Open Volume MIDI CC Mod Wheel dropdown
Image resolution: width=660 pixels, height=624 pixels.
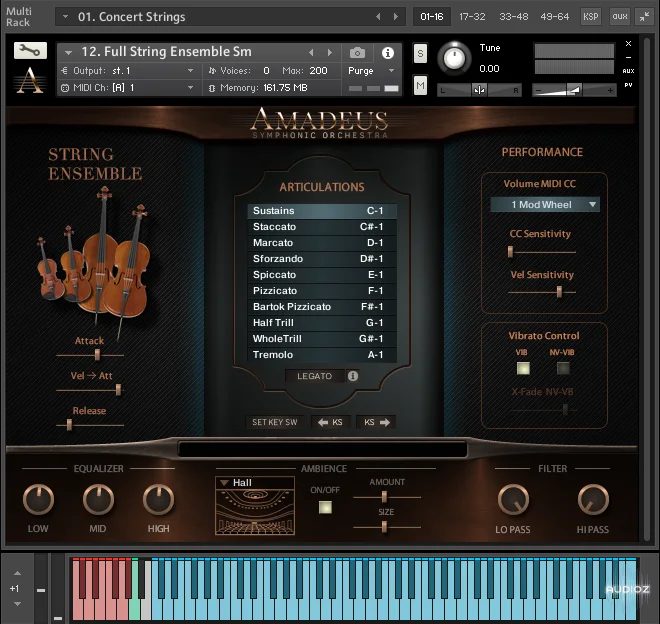[x=545, y=205]
